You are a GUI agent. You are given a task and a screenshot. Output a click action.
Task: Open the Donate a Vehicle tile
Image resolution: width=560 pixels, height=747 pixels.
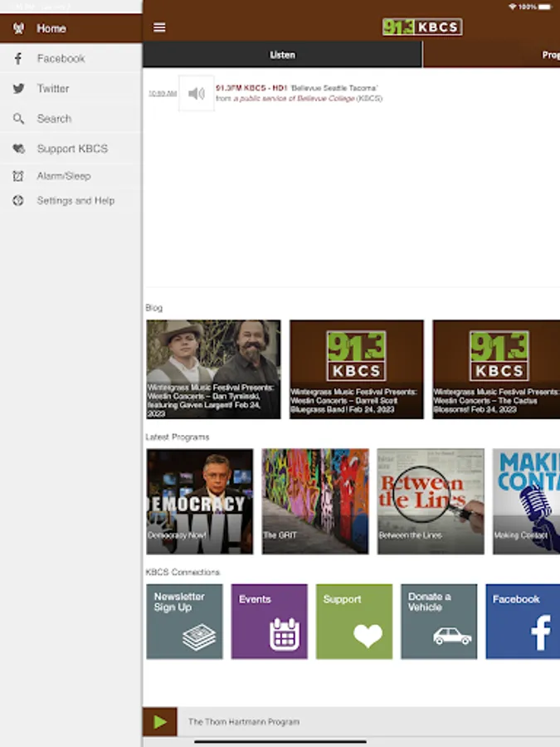[x=439, y=622]
